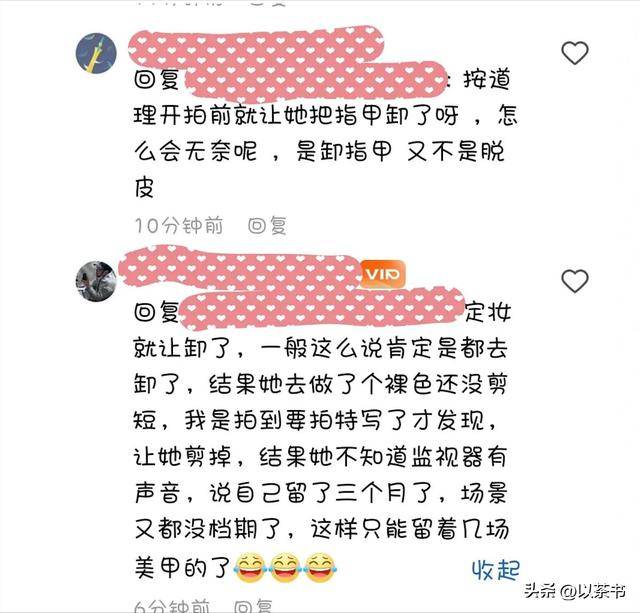Tap the orange VIP badge
The image size is (640, 613).
point(383,274)
